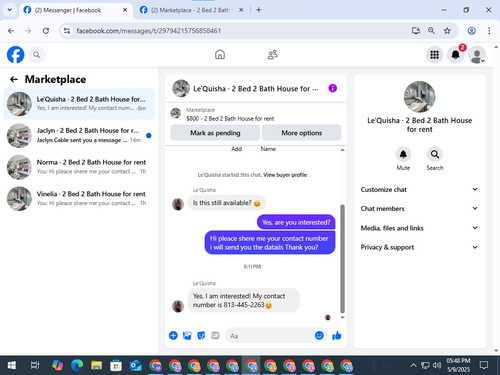The image size is (500, 375).
Task: Expand Media, files and links section
Action: 419,228
